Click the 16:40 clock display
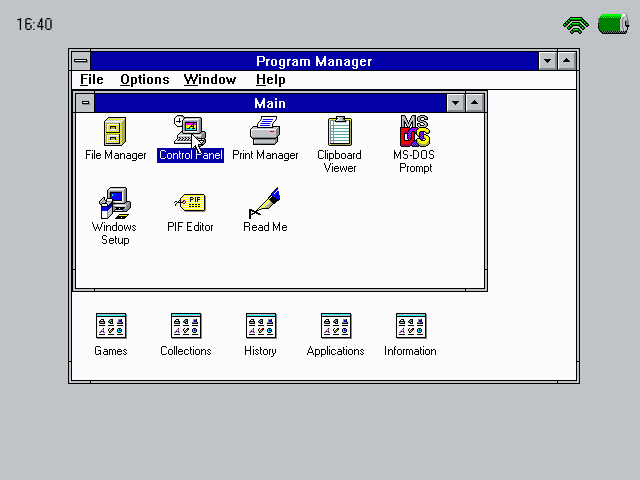The height and width of the screenshot is (480, 640). click(x=34, y=24)
